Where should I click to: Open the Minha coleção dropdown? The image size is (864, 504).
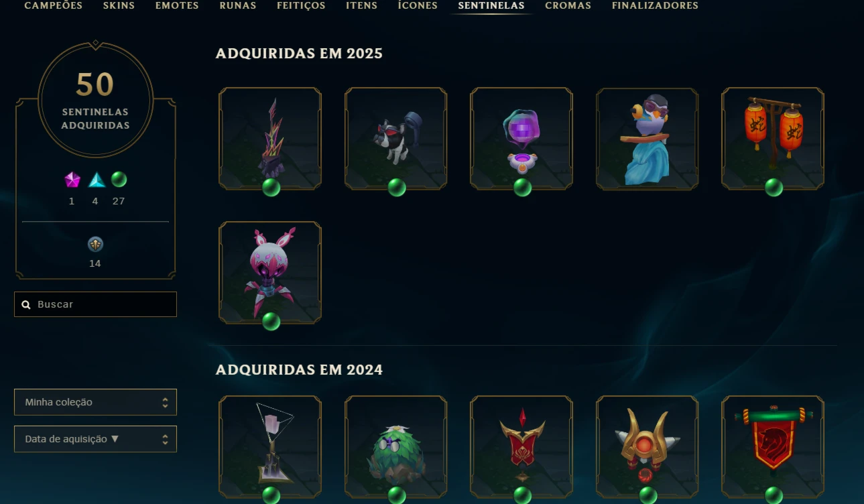(x=95, y=402)
